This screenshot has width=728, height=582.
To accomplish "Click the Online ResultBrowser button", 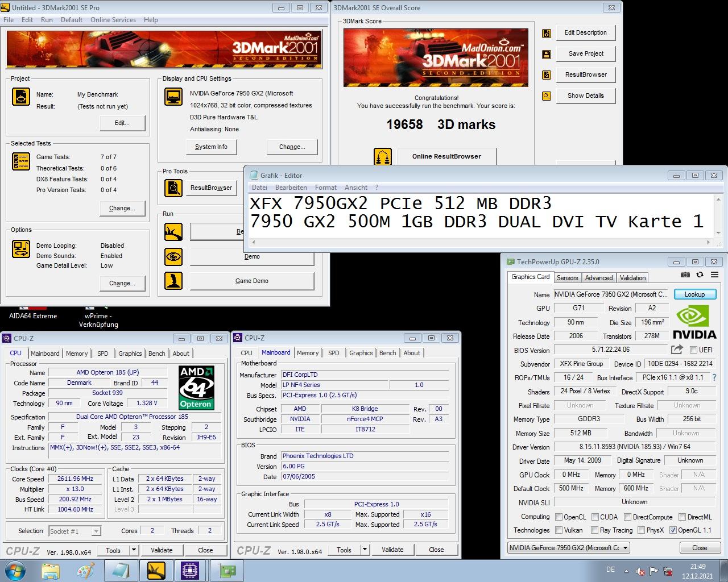I will [x=446, y=156].
